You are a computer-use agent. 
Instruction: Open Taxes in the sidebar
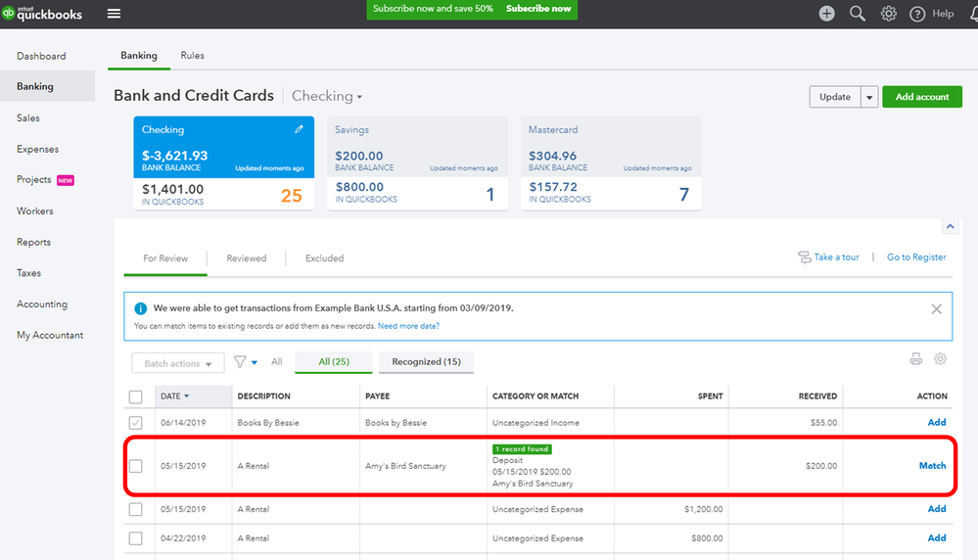click(x=28, y=273)
